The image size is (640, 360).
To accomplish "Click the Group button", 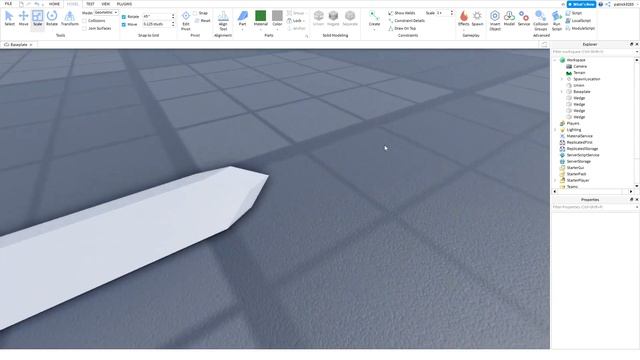I will [296, 13].
